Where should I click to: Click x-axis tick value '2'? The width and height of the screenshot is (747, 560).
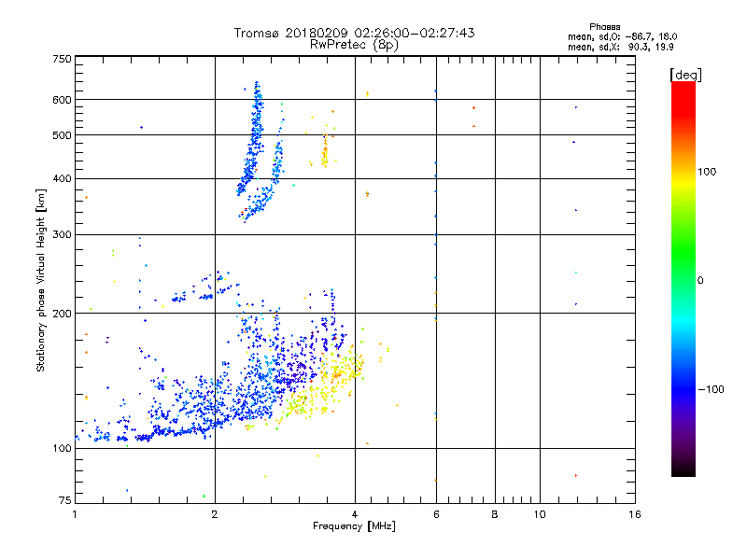(215, 514)
